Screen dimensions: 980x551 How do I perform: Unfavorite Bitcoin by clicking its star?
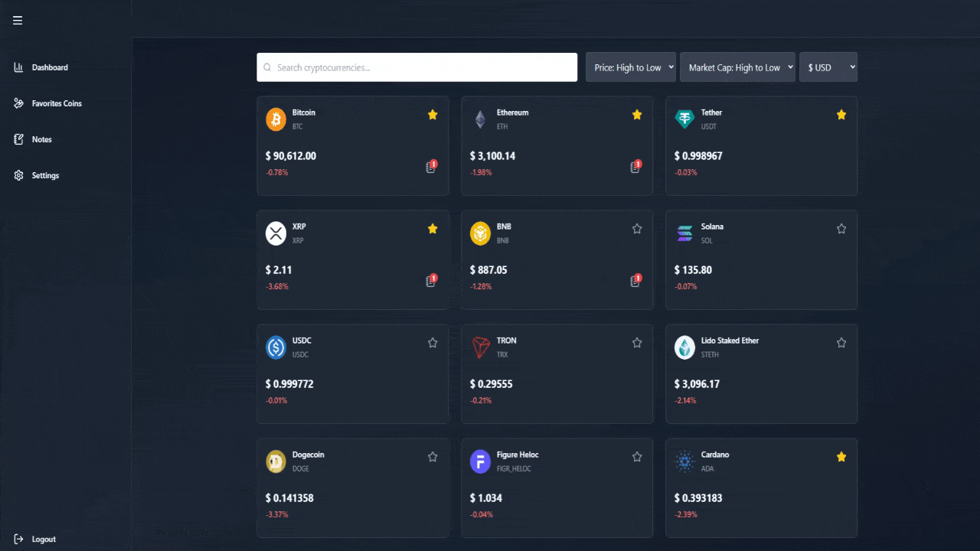(x=433, y=114)
